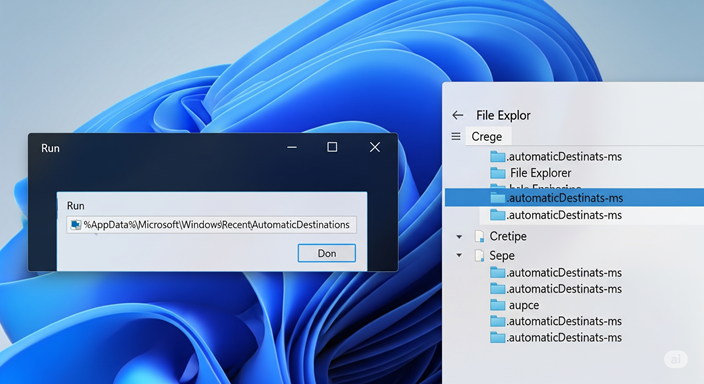The height and width of the screenshot is (384, 704).
Task: Select the Sepe label
Action: [x=502, y=256]
